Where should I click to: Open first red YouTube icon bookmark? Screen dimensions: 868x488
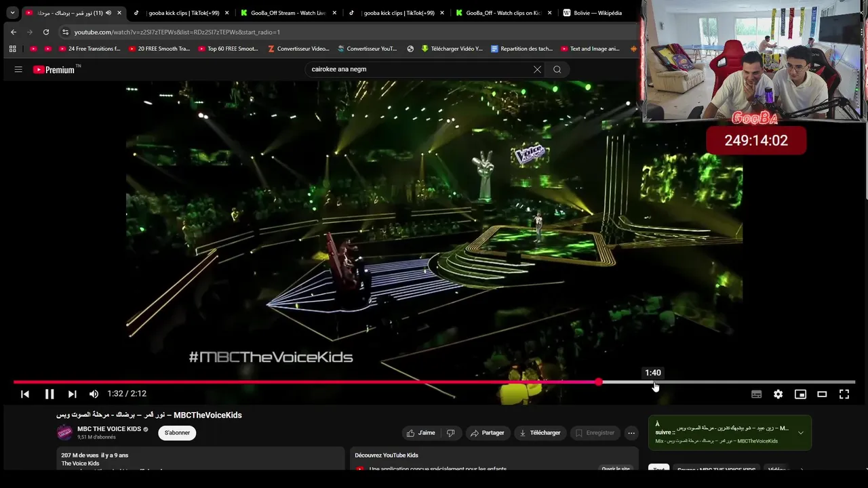click(x=33, y=49)
